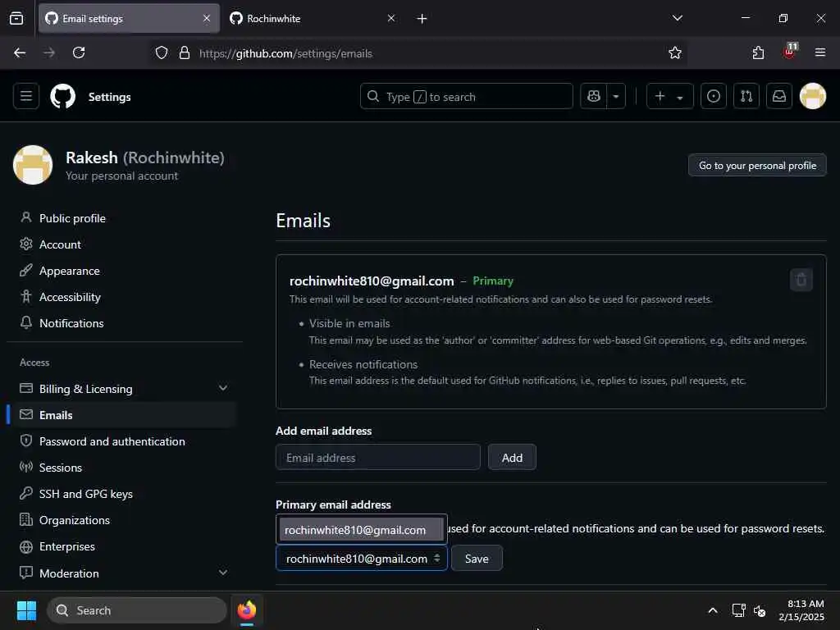This screenshot has width=840, height=630.
Task: Open the Issues icon in header
Action: pyautogui.click(x=714, y=97)
